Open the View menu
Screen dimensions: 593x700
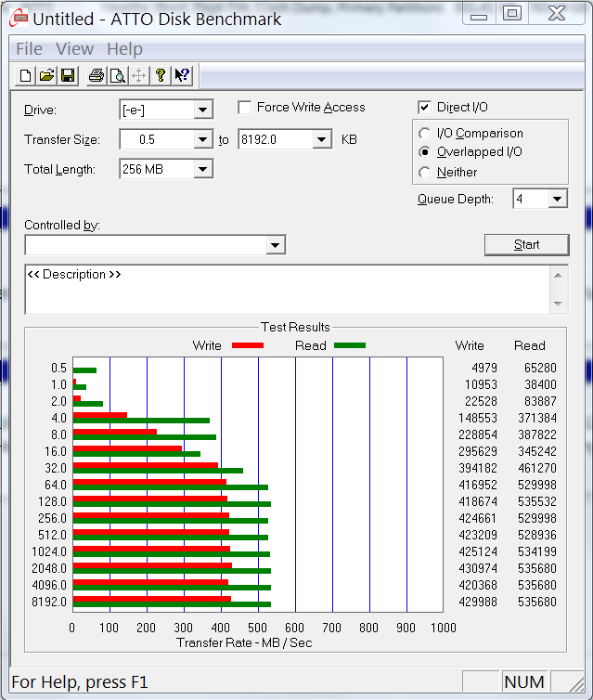(x=74, y=49)
